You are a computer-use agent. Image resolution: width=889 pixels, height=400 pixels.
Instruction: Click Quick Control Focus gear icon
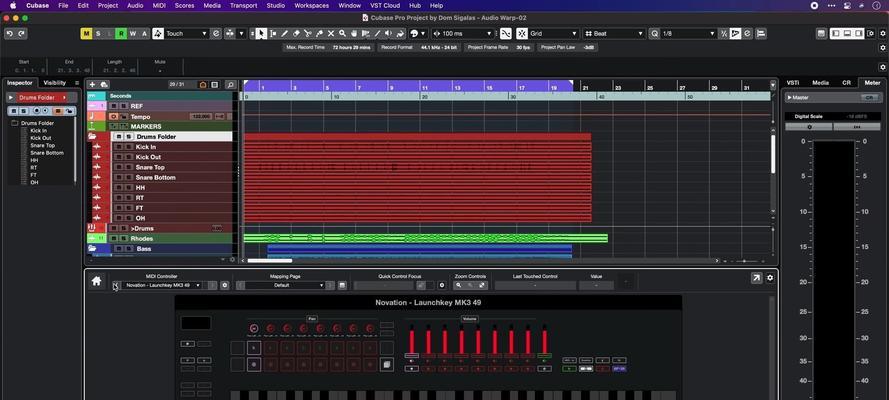pos(442,286)
